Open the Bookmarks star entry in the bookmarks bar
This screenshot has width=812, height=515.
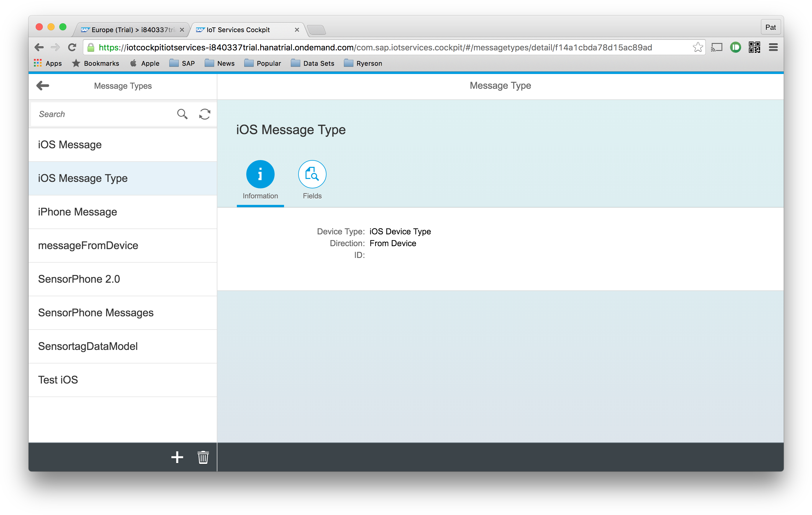point(96,63)
